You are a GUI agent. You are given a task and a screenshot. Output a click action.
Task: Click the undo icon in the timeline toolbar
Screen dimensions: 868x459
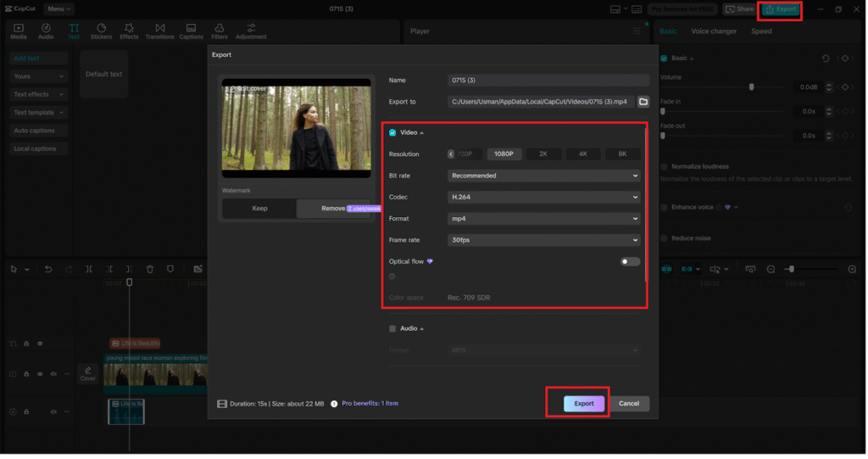[x=48, y=270]
